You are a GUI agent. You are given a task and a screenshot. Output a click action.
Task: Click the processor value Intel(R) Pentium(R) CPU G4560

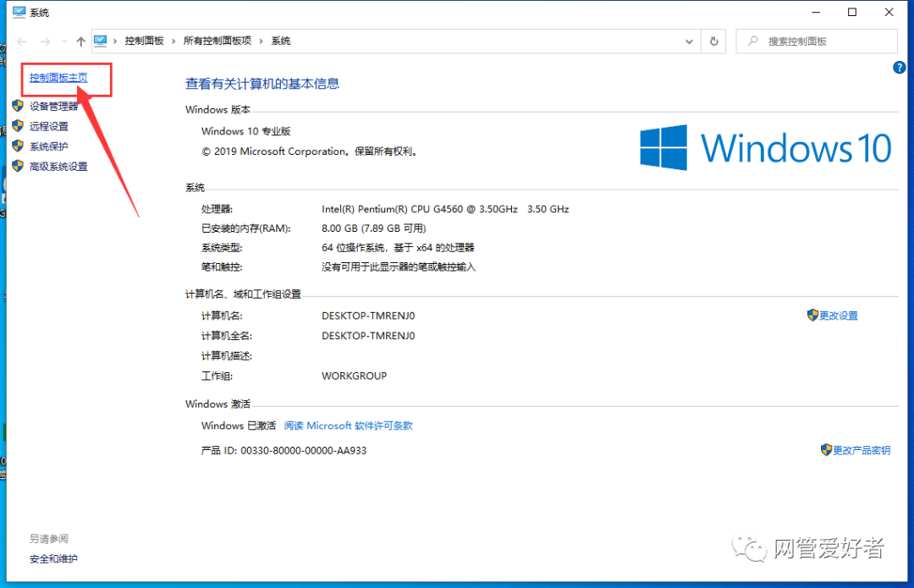(x=445, y=209)
